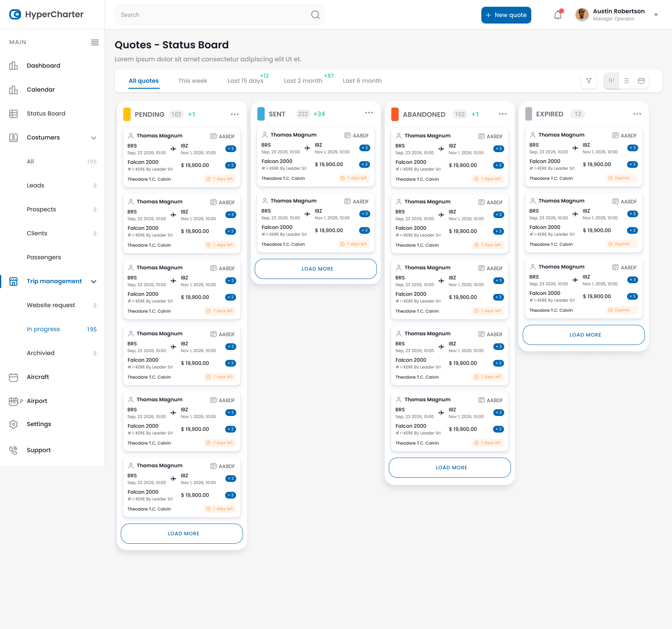This screenshot has height=629, width=672.
Task: Click Austin Robertson's avatar
Action: point(582,15)
